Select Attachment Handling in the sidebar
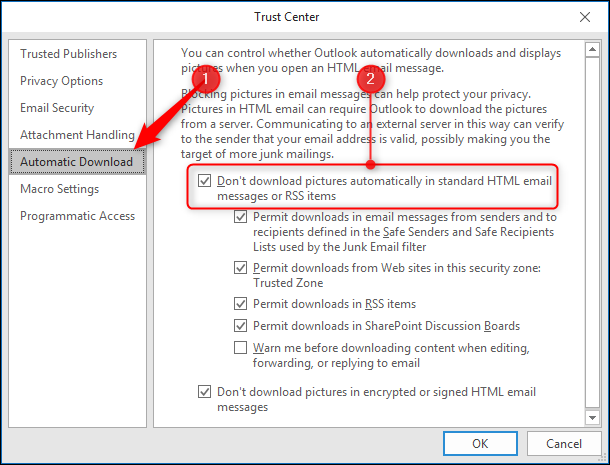Image resolution: width=610 pixels, height=465 pixels. [x=77, y=135]
